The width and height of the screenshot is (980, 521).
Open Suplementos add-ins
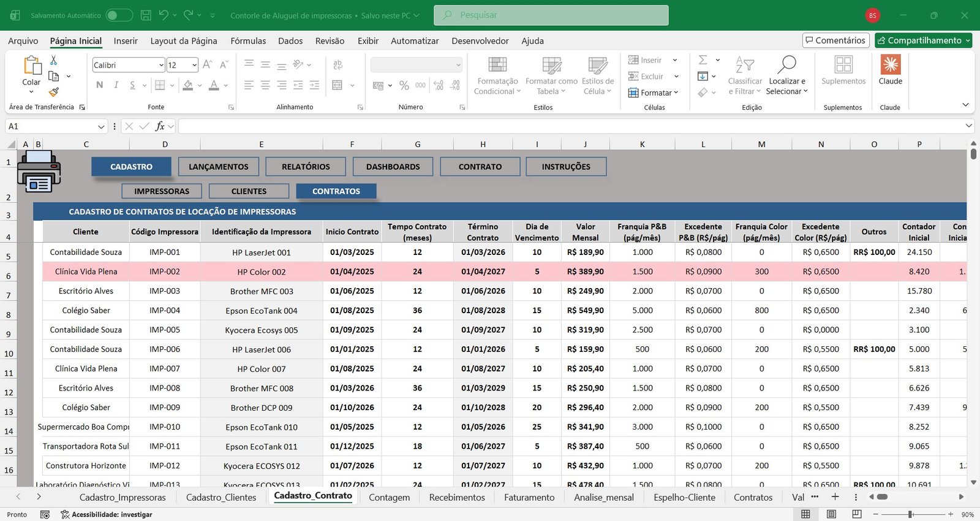(x=843, y=71)
